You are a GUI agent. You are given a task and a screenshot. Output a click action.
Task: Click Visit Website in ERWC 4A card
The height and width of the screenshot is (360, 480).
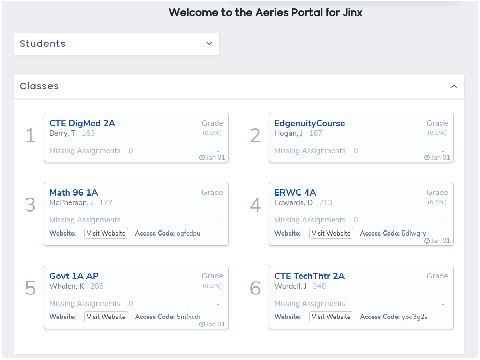point(331,233)
